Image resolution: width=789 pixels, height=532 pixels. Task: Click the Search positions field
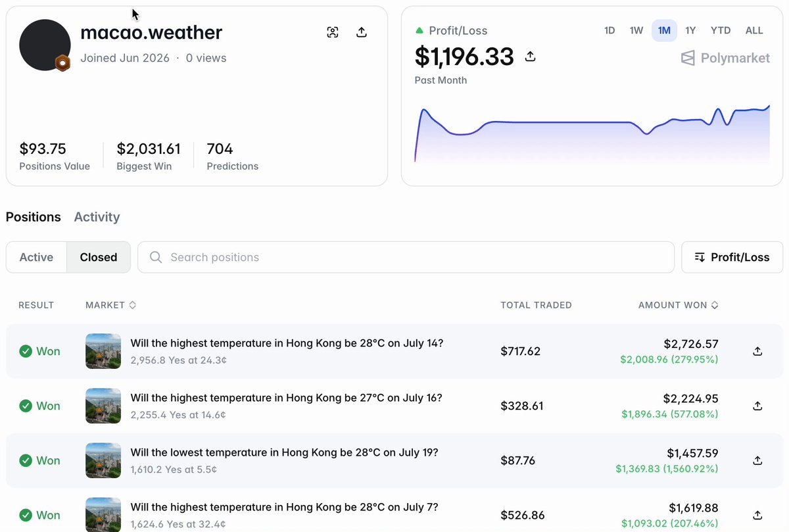tap(406, 257)
